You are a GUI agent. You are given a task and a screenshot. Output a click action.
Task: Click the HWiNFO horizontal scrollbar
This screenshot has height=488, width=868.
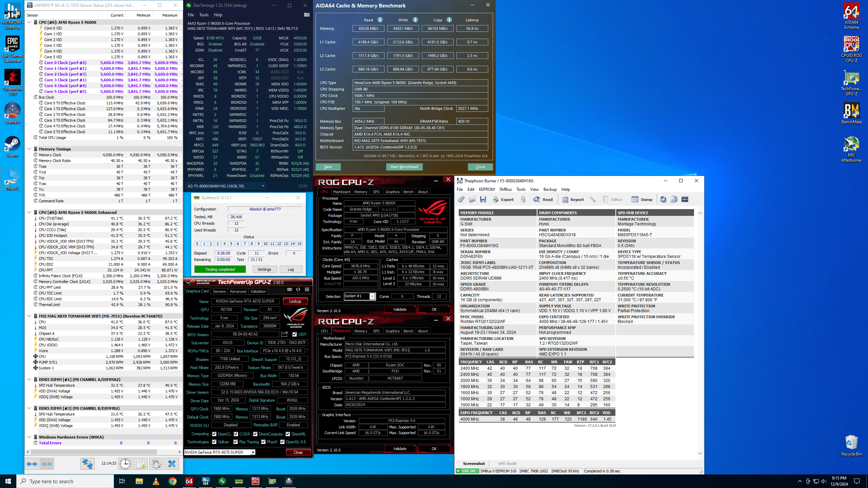94,452
